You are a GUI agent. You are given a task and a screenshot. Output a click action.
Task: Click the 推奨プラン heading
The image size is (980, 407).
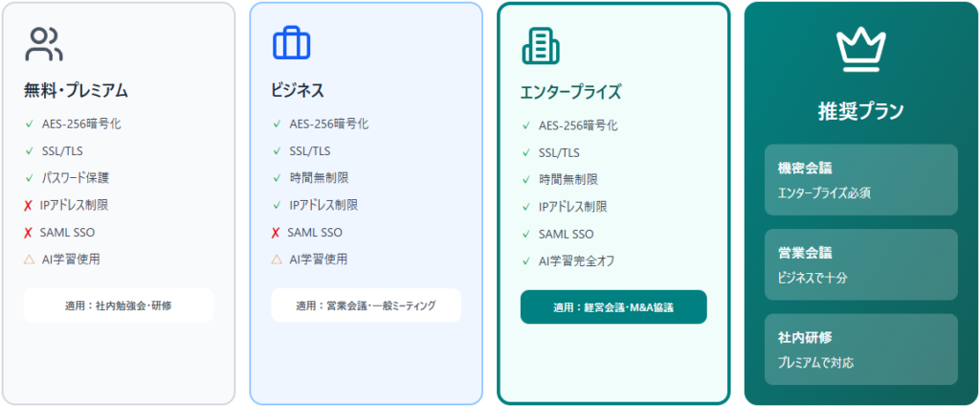pyautogui.click(x=860, y=111)
